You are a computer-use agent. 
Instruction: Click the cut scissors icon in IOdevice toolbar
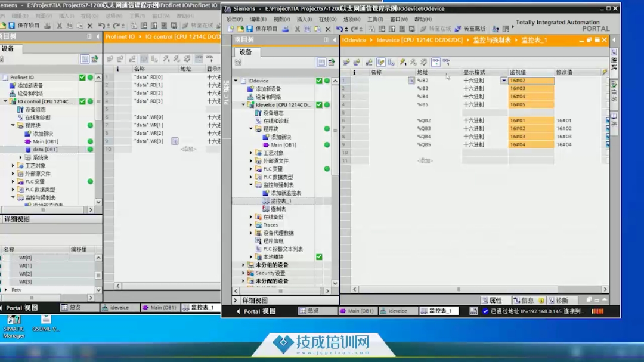(298, 29)
